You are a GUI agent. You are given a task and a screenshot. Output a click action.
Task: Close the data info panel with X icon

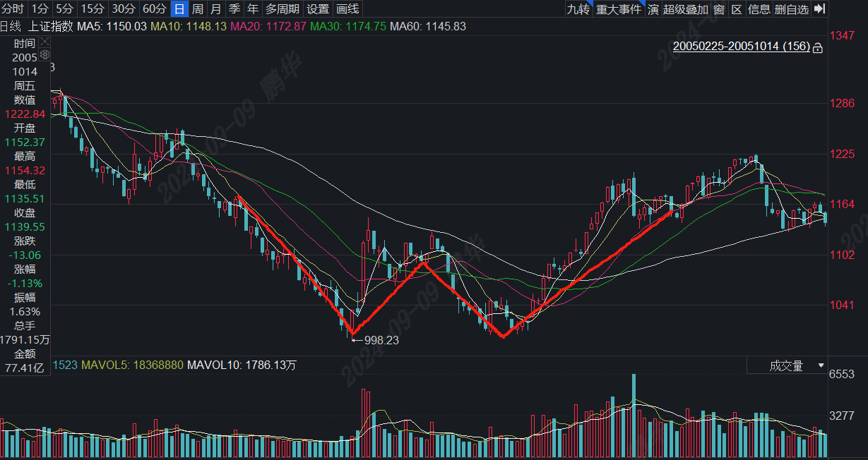[x=44, y=42]
